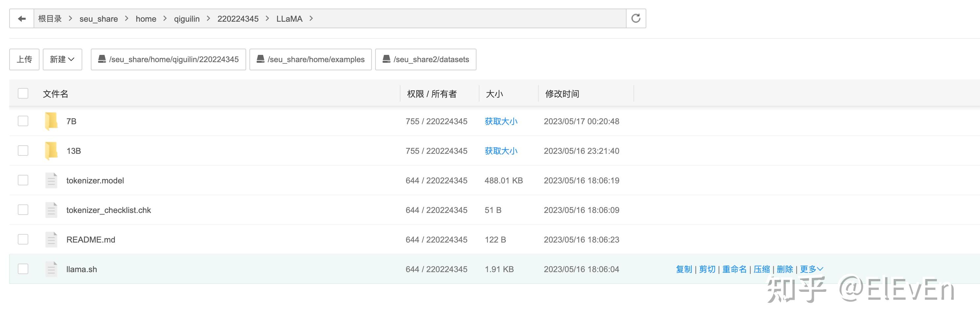
Task: Open the 13B folder icon
Action: pos(51,151)
